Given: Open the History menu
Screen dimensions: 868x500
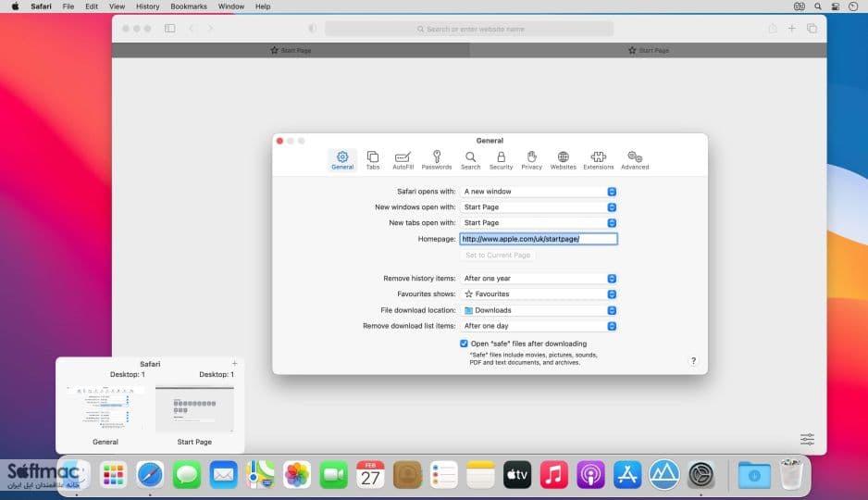Looking at the screenshot, I should (x=147, y=6).
